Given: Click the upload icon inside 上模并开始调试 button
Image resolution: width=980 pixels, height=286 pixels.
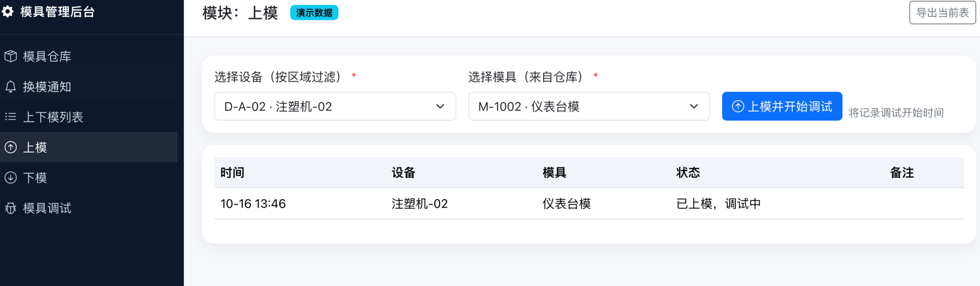Looking at the screenshot, I should pyautogui.click(x=738, y=106).
